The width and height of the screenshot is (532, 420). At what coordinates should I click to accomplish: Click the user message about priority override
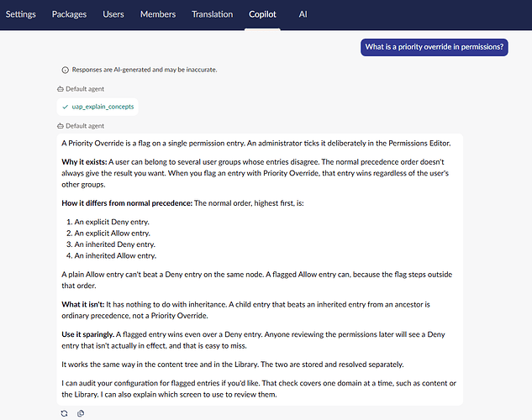click(435, 47)
